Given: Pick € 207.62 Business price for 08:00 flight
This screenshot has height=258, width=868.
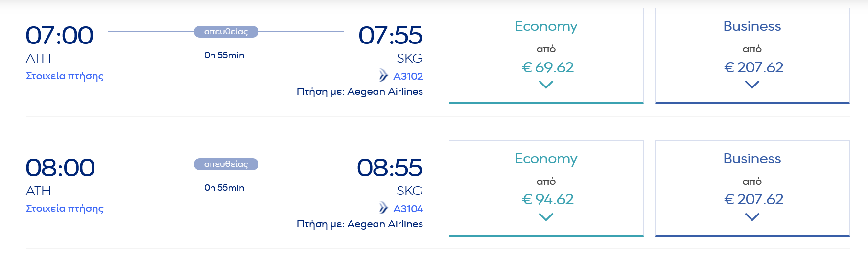Looking at the screenshot, I should 754,199.
